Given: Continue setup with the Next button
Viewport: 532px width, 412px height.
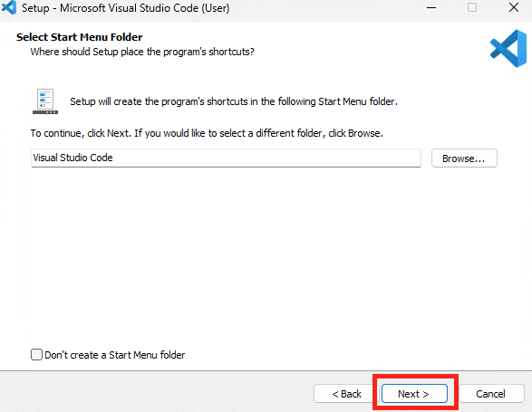Looking at the screenshot, I should [414, 394].
